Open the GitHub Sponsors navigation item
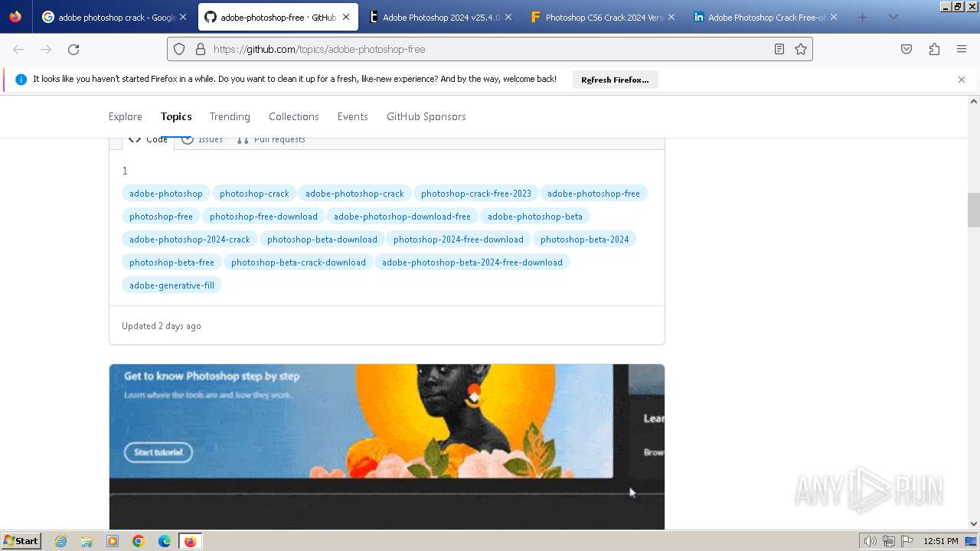The height and width of the screenshot is (551, 980). (426, 116)
